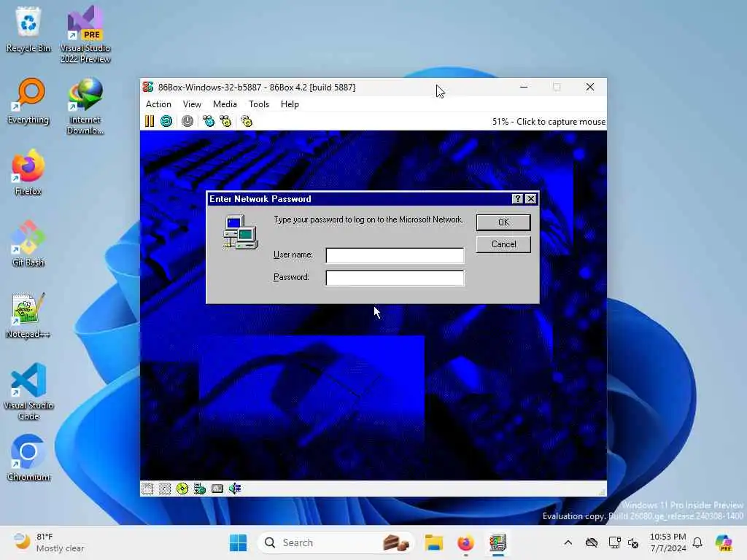
Task: Open File Explorer from the taskbar
Action: pyautogui.click(x=434, y=542)
